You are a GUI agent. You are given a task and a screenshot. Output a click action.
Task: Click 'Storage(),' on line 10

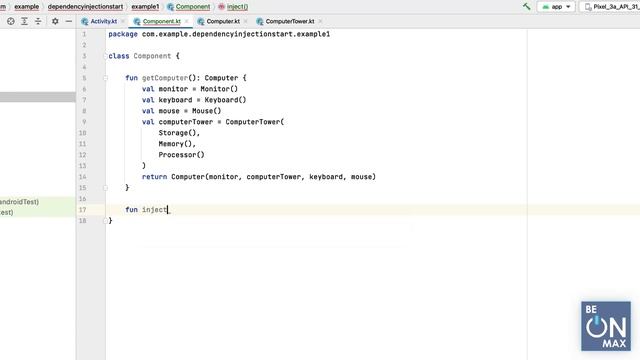179,133
